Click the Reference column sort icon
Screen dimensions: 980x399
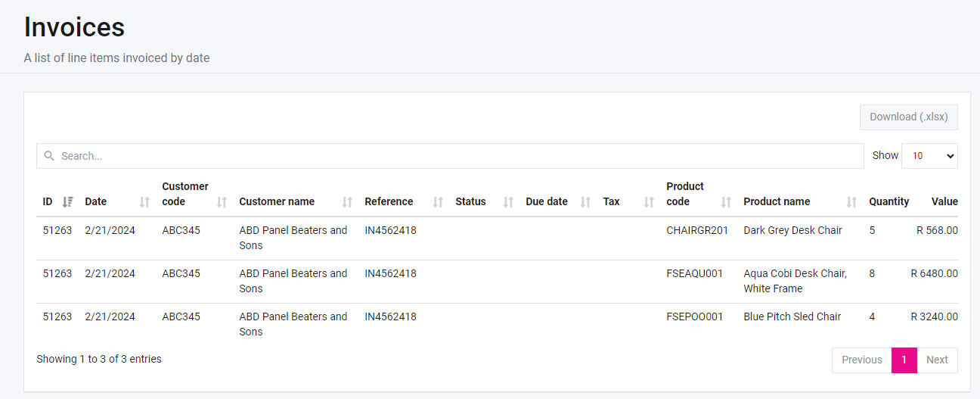439,202
